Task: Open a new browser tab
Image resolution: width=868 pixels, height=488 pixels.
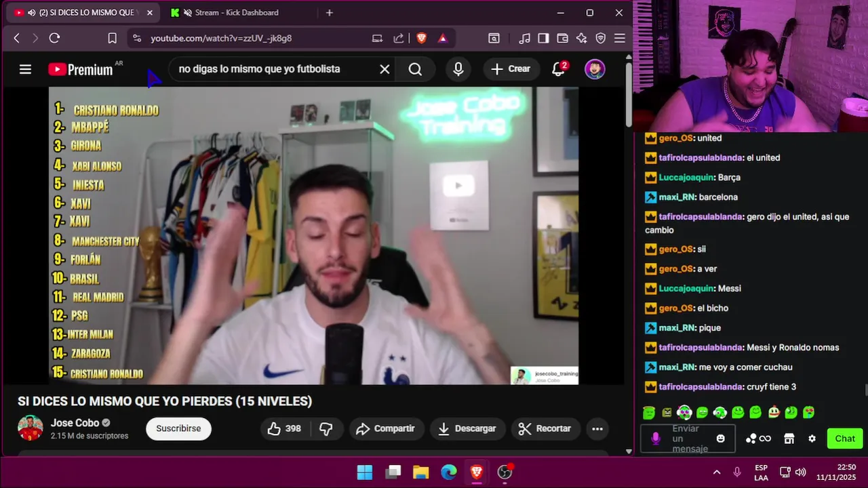Action: 330,12
